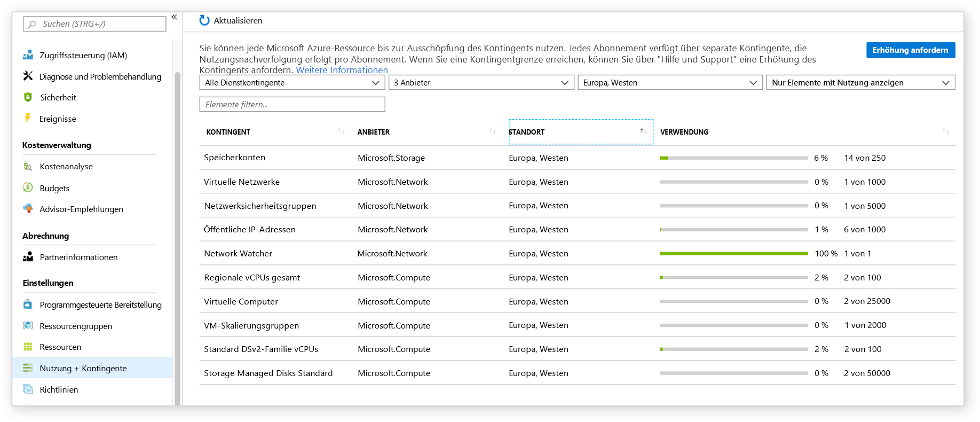Select the Öffentliche IP-Adressen row name
The image size is (980, 422).
coord(249,230)
